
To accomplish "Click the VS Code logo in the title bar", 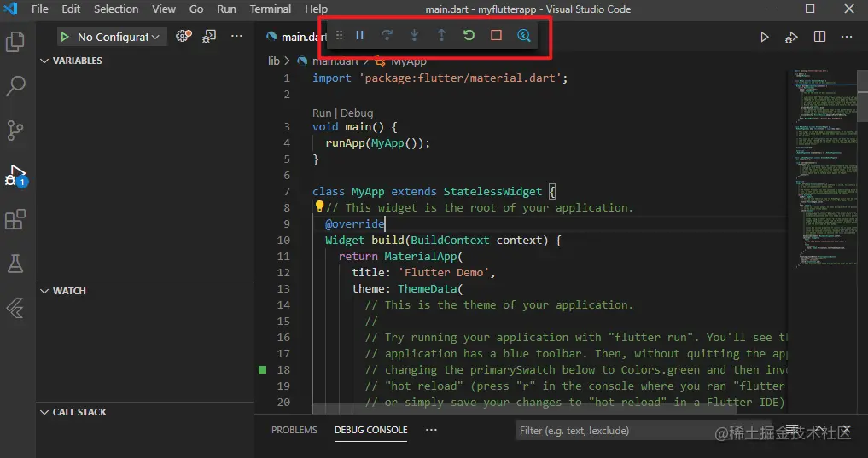I will coord(10,9).
